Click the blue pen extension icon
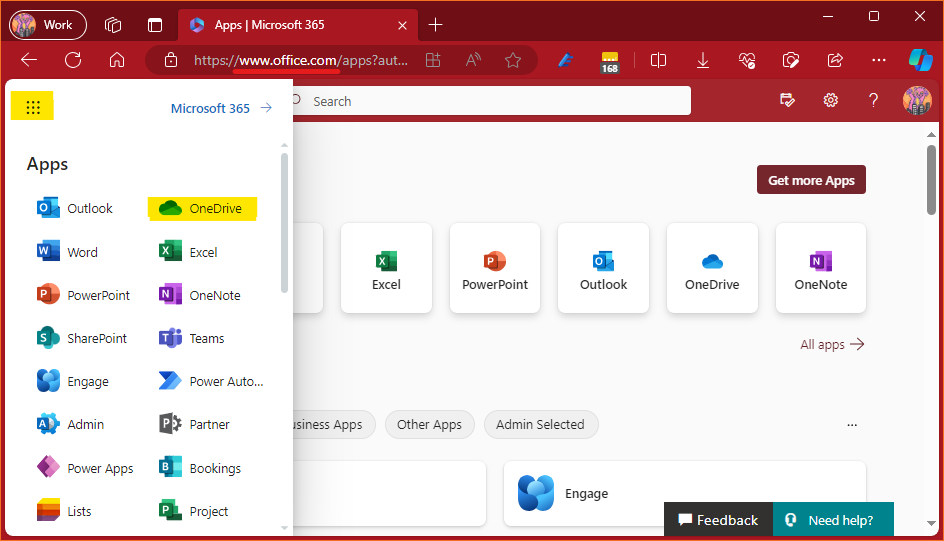This screenshot has height=541, width=944. [565, 60]
